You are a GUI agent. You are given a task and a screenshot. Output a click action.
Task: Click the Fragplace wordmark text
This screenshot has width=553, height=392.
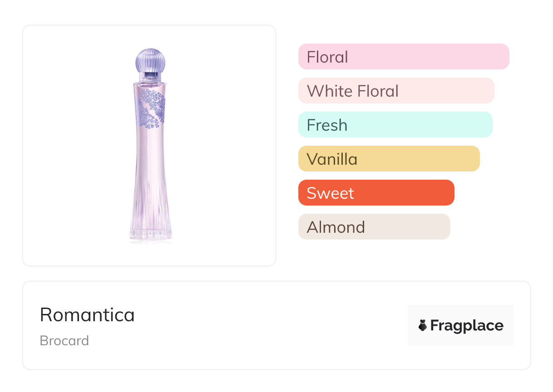(467, 326)
